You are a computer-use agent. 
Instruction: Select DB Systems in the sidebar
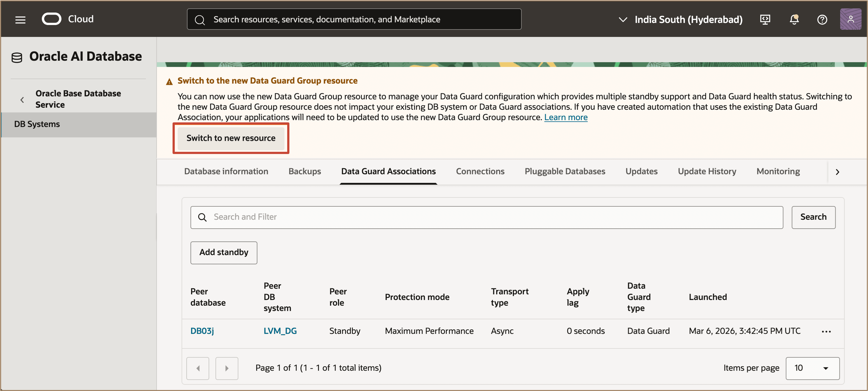click(37, 124)
